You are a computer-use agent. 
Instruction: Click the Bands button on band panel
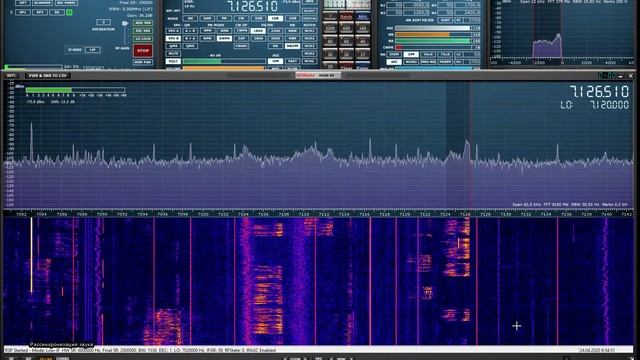[x=347, y=16]
